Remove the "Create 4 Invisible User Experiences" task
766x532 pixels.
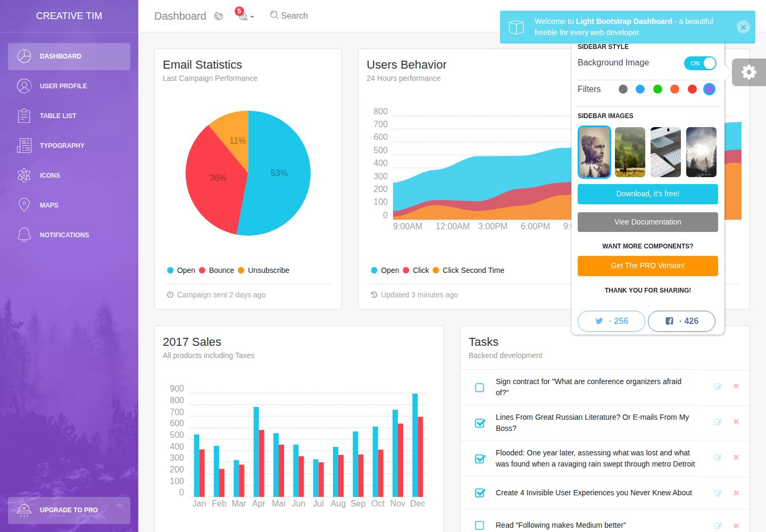click(736, 493)
